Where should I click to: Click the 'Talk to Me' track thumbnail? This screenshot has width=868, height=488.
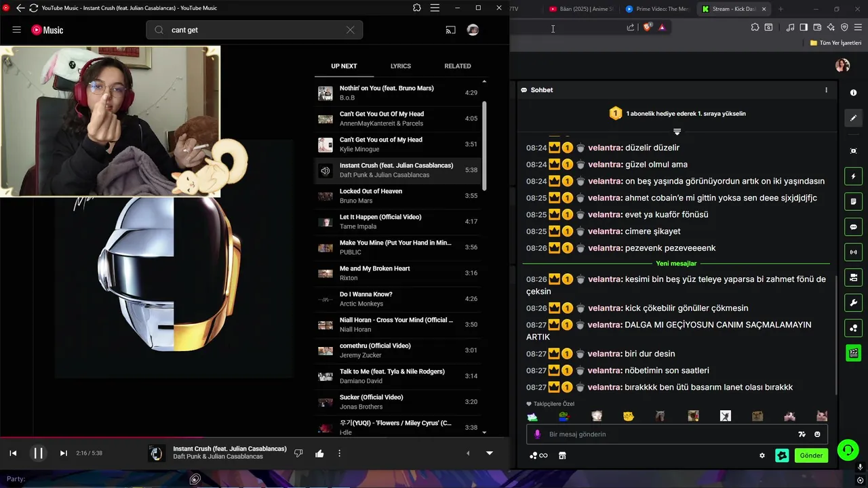[x=325, y=376]
